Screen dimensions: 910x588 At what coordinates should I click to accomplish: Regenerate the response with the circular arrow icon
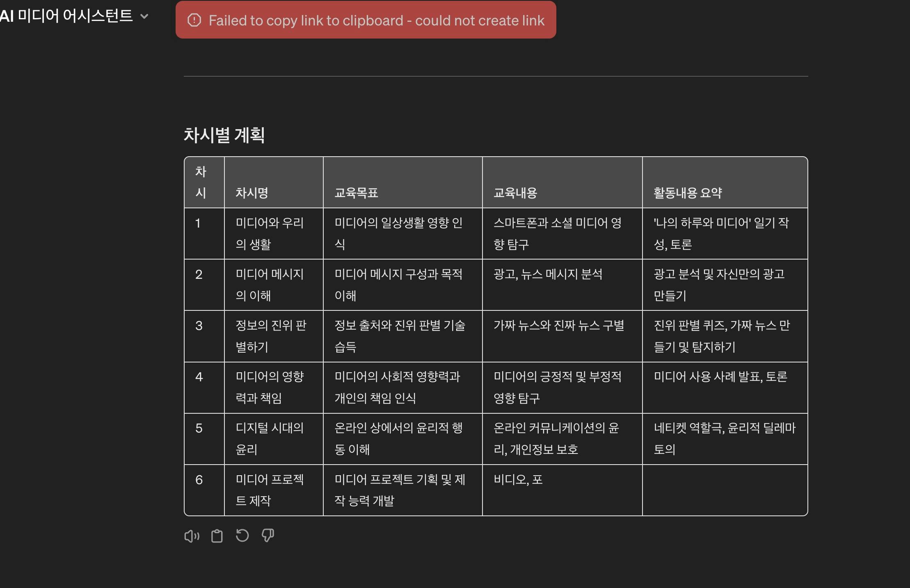242,536
